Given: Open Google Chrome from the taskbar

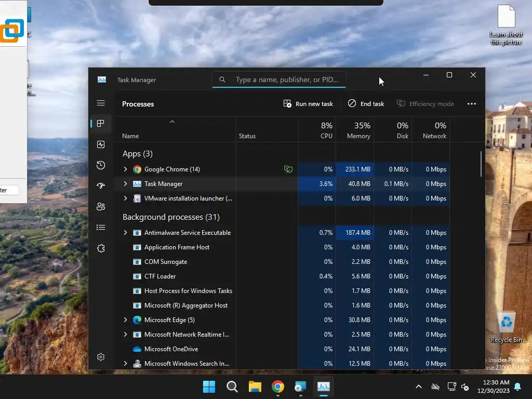Looking at the screenshot, I should point(278,387).
